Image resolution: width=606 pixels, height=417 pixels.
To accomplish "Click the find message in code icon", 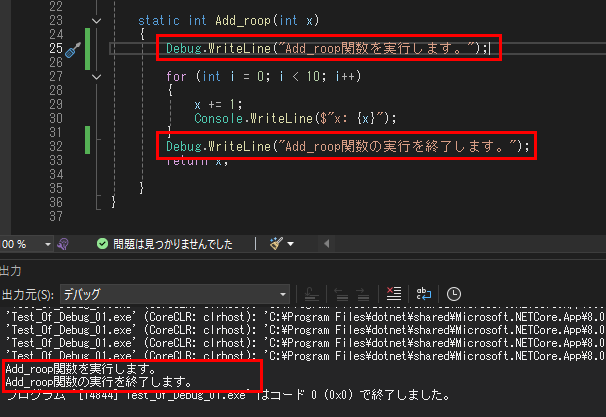I will (311, 293).
